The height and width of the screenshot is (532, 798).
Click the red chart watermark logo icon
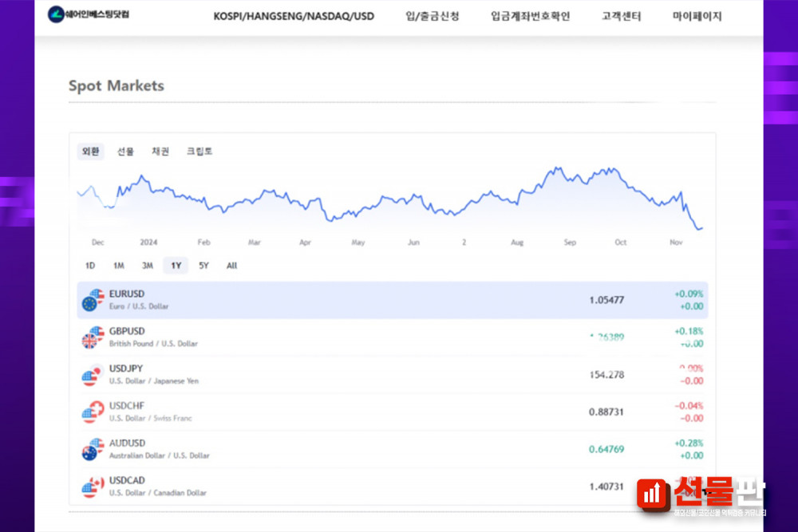point(653,495)
